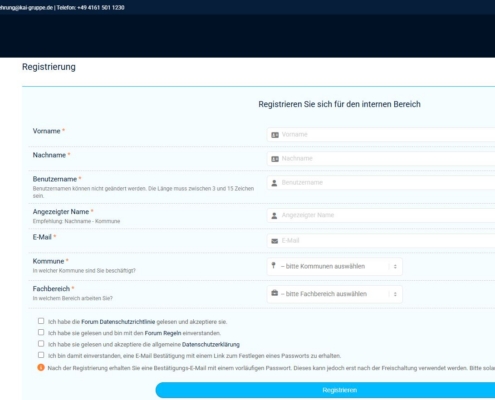495x400 pixels.
Task: Click the email address in top bar
Action: [x=26, y=8]
